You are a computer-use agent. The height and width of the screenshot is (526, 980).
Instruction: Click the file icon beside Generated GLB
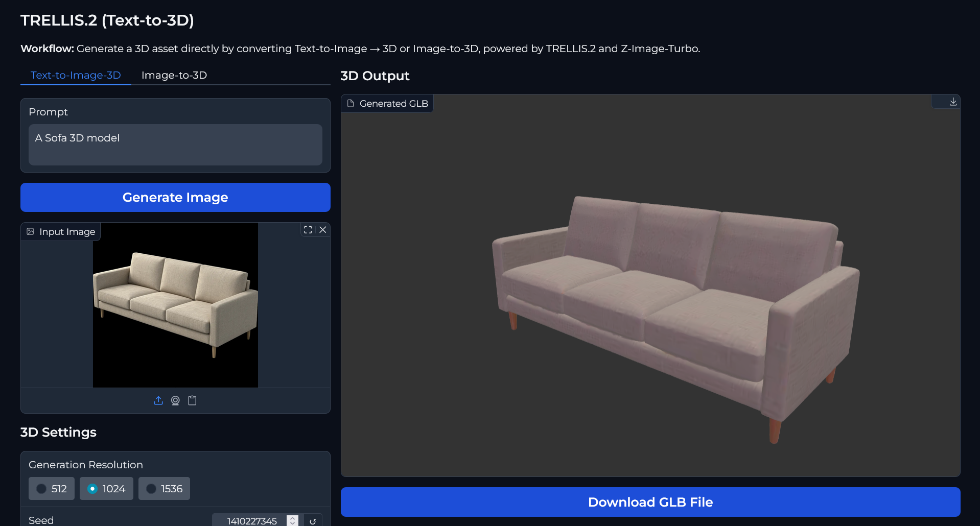tap(351, 104)
